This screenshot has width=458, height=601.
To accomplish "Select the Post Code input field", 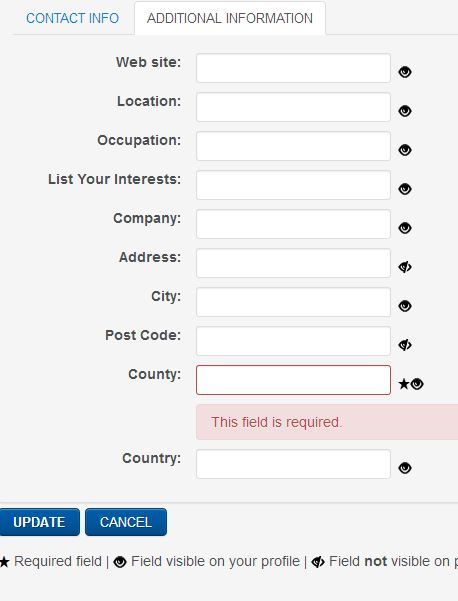I will 293,341.
